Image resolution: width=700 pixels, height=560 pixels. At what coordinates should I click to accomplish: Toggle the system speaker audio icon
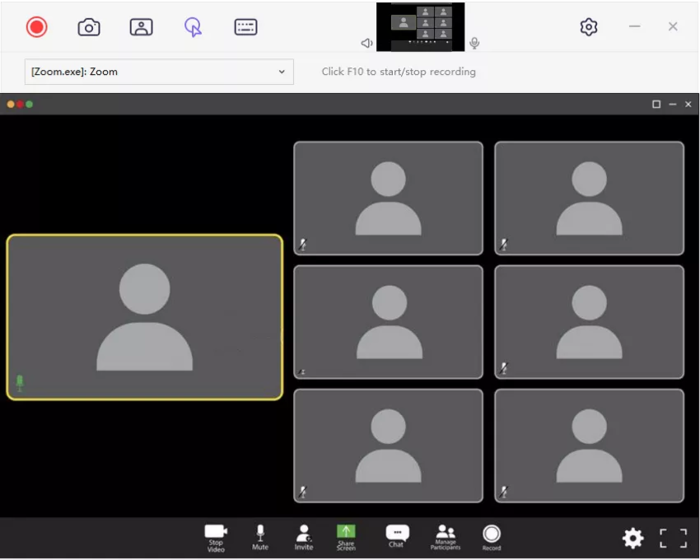367,43
